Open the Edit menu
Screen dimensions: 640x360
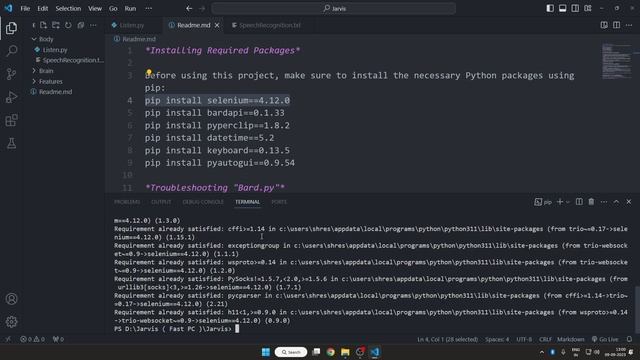click(x=42, y=8)
